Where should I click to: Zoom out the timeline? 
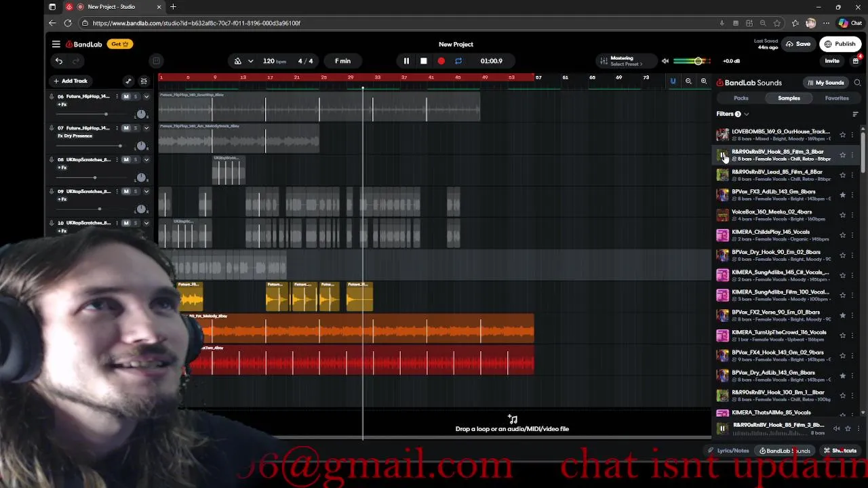point(688,81)
